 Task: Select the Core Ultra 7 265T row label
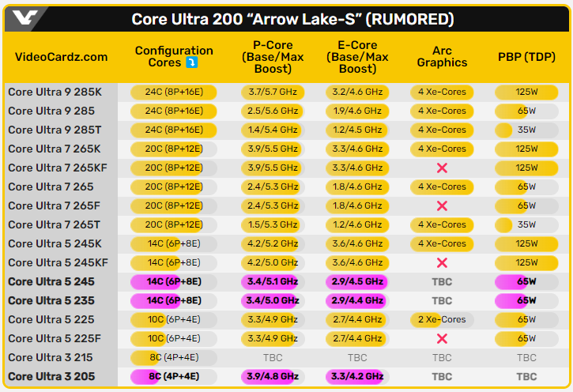coord(54,224)
